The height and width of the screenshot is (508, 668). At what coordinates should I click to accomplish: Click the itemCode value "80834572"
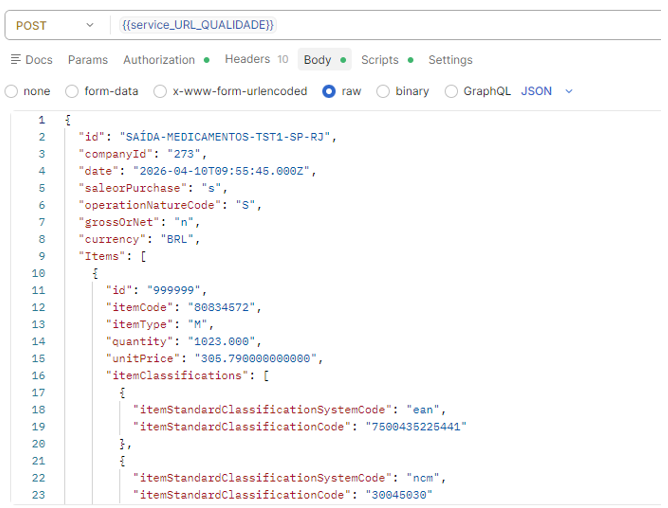pyautogui.click(x=221, y=307)
